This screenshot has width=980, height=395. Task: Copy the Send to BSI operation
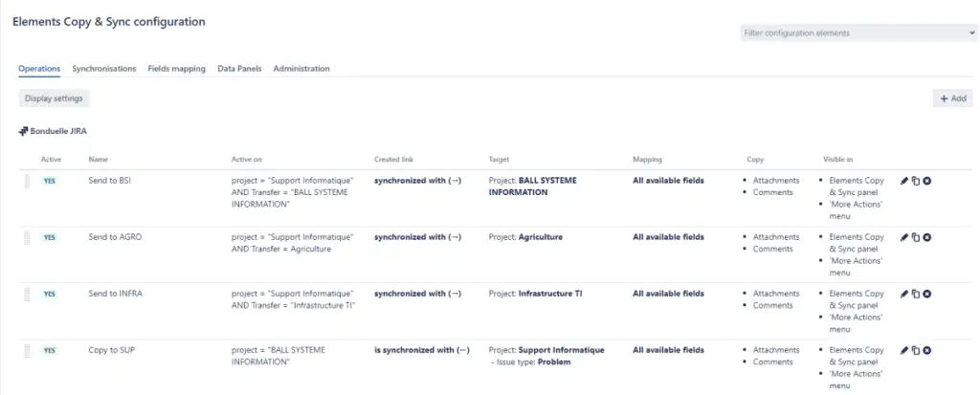916,181
